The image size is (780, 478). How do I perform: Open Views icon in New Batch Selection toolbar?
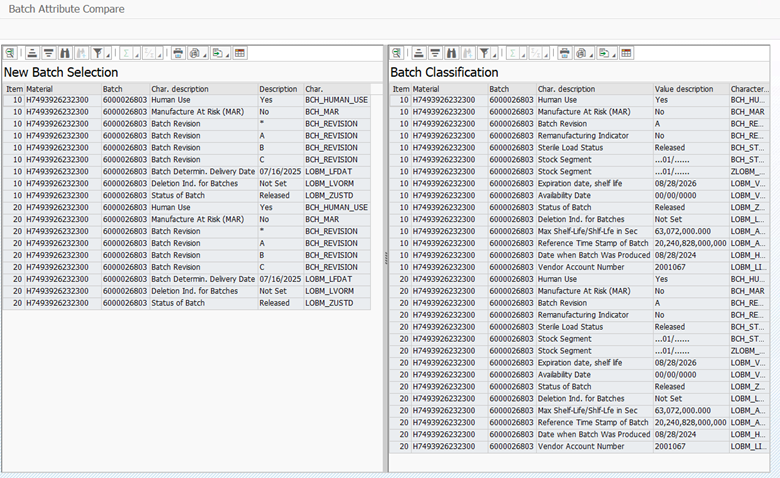click(195, 53)
